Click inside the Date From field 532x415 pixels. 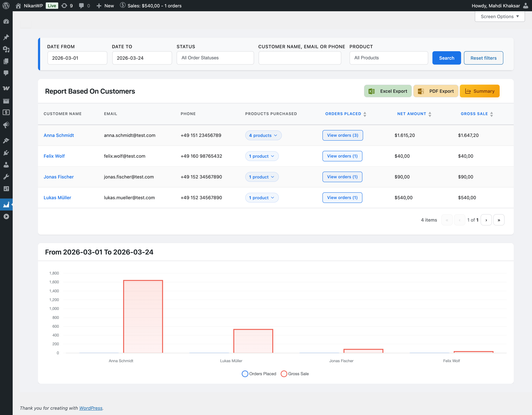coord(77,58)
